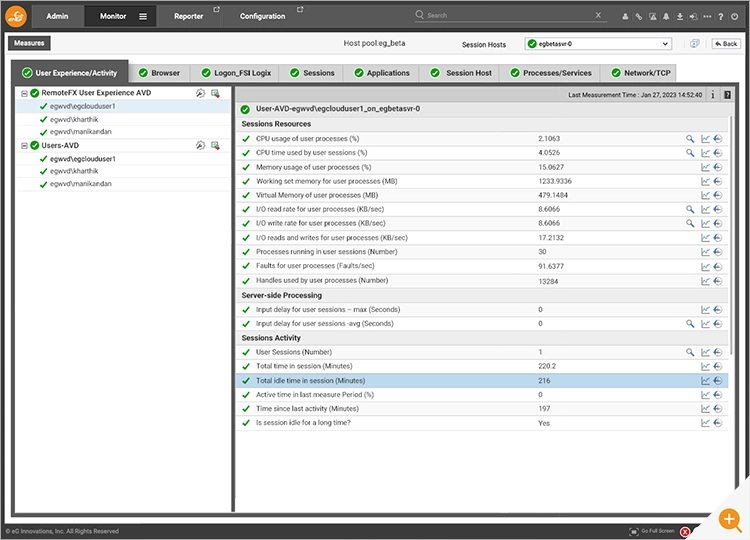
Task: Switch to the Processes/Services tab
Action: click(x=551, y=73)
